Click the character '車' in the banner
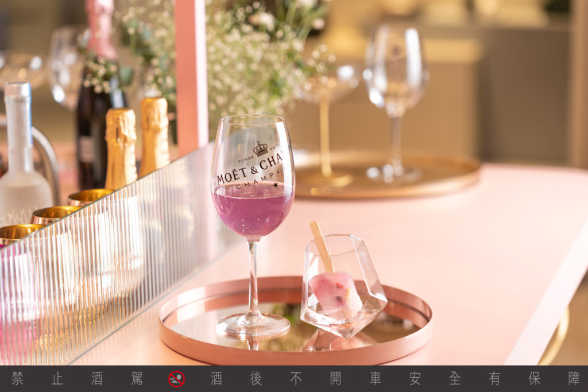Viewport: 588px width, 392px height. point(375,378)
